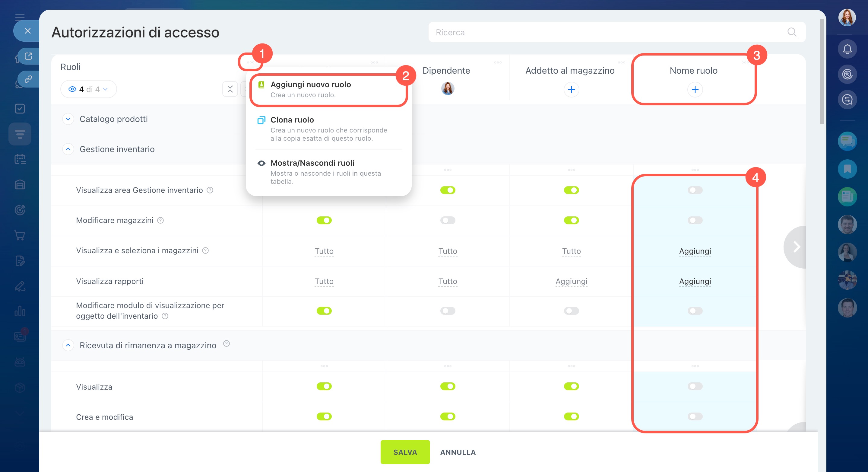
Task: Open the search icon in the Ricerca field
Action: (791, 32)
